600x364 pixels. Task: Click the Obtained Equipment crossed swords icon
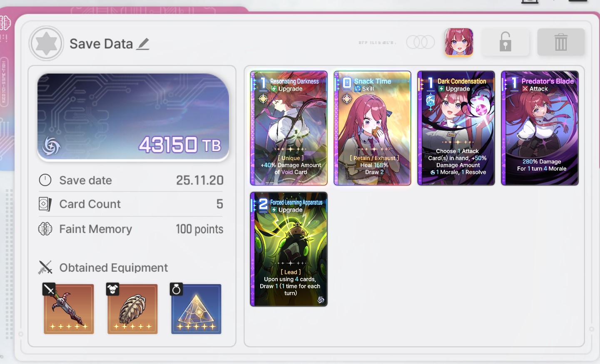[45, 267]
